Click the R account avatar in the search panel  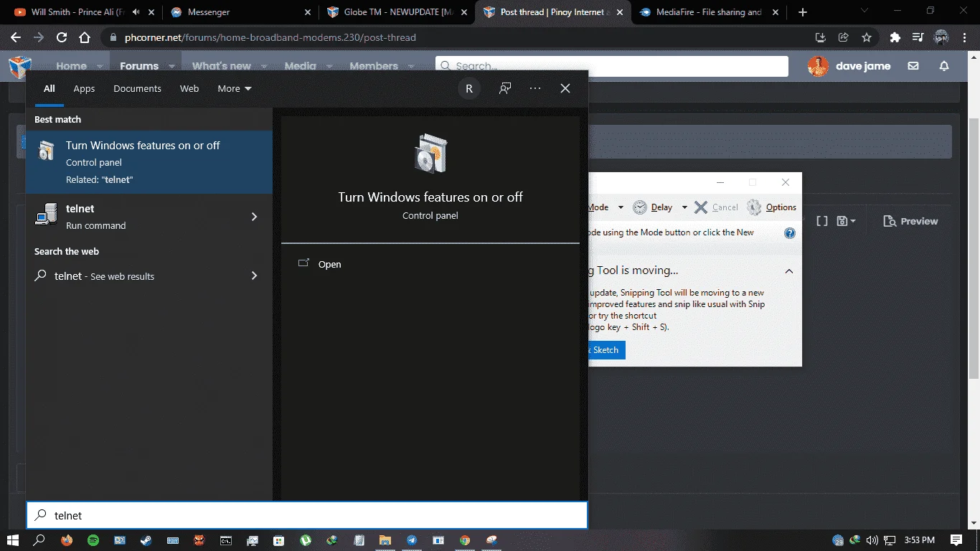[x=469, y=88]
